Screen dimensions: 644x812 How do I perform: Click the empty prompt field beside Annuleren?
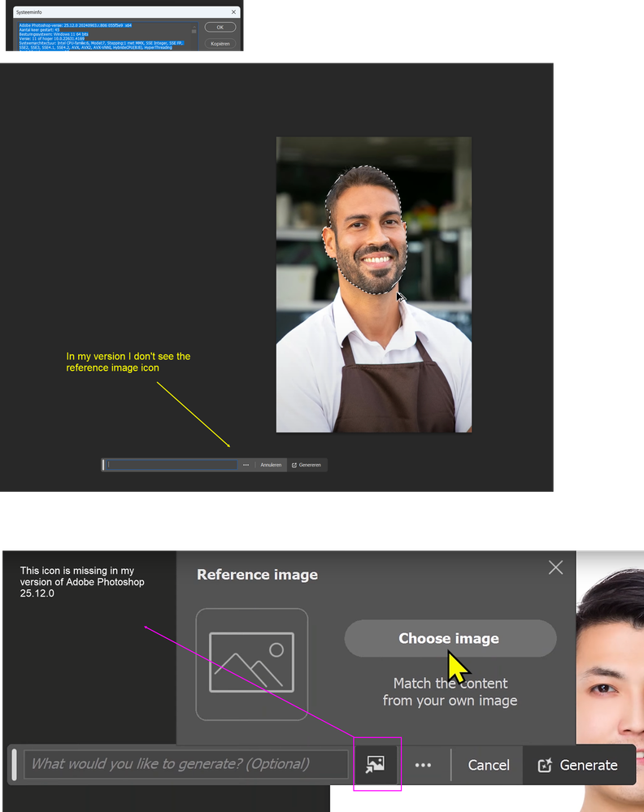(x=172, y=465)
